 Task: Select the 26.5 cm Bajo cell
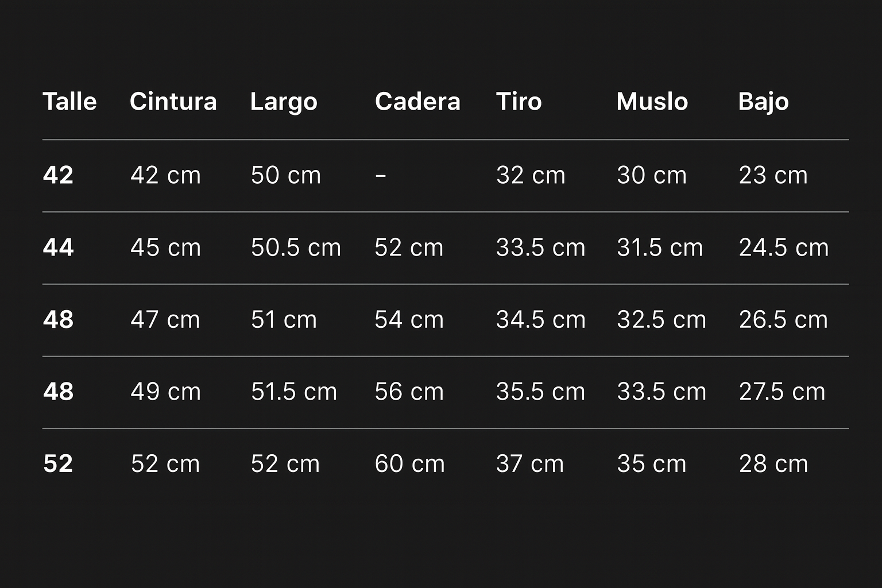[783, 320]
